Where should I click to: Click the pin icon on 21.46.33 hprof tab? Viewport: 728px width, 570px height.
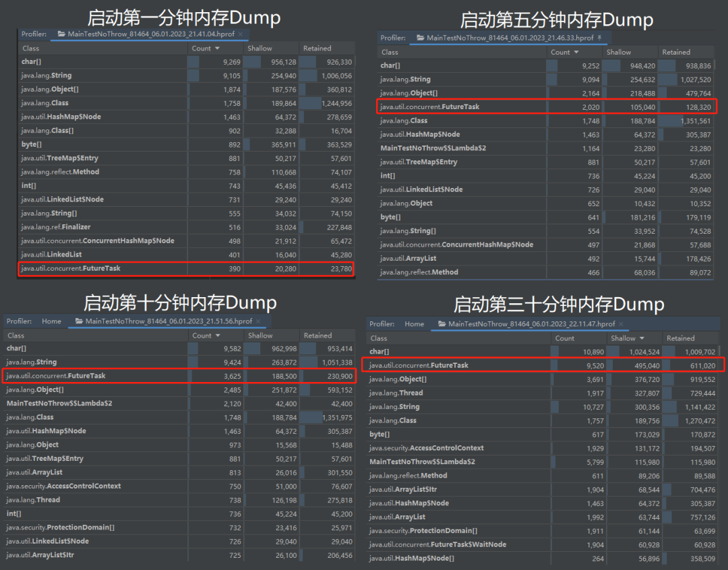tap(599, 38)
